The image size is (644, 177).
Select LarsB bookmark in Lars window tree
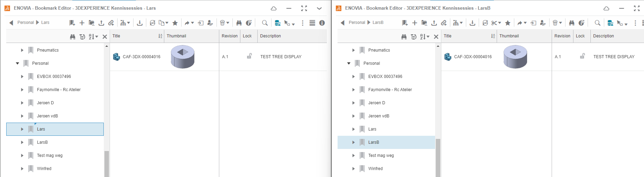[42, 142]
